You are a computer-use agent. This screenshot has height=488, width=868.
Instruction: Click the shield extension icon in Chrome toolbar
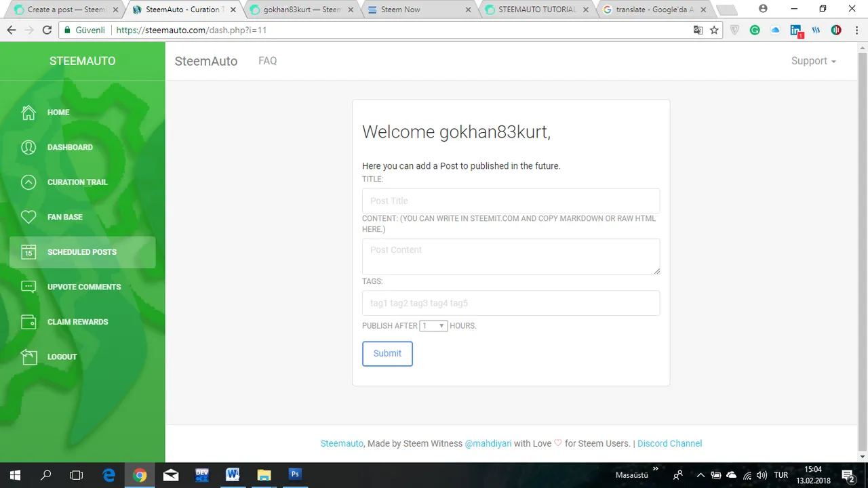pyautogui.click(x=735, y=30)
